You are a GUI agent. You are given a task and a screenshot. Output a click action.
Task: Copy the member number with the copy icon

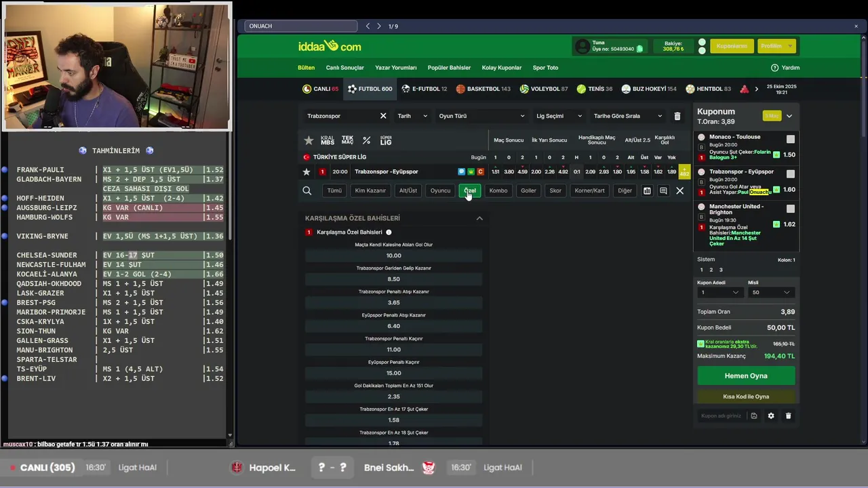click(x=639, y=49)
